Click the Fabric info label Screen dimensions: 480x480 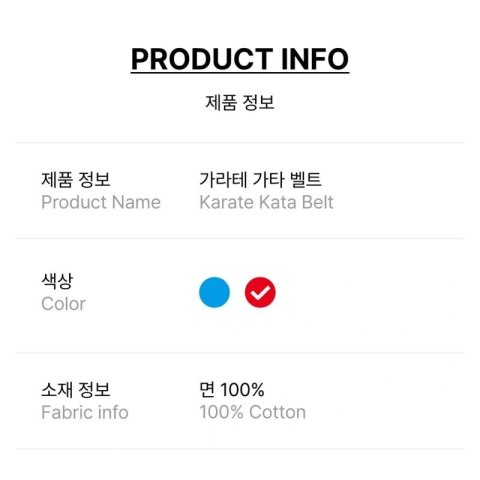[85, 412]
